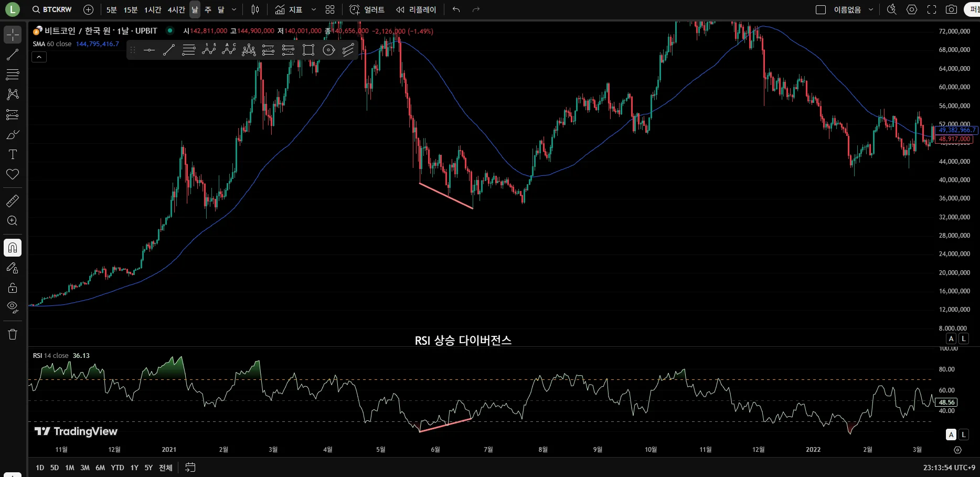Screen dimensions: 980x477
Task: Toggle auto scale A on RSI pane
Action: click(951, 434)
